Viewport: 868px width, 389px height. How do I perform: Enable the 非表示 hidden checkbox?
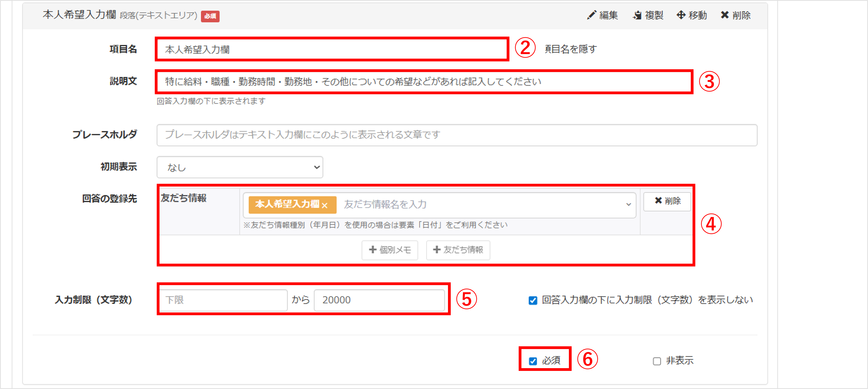pos(657,361)
